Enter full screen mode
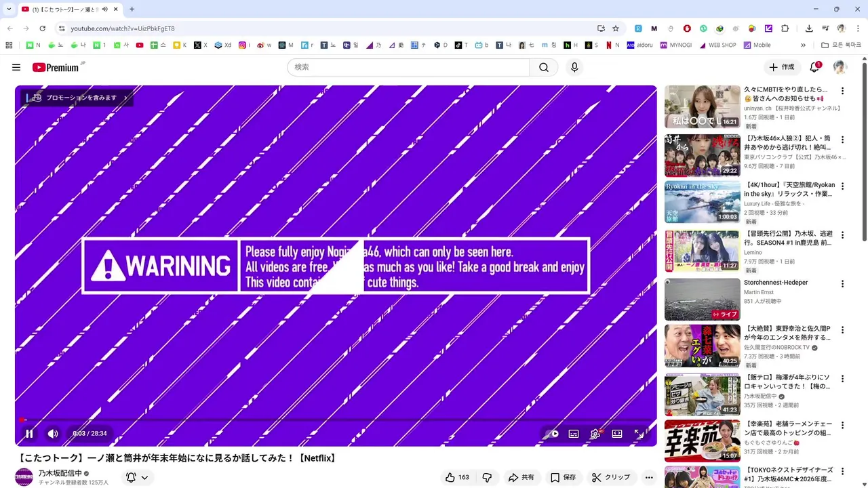 click(639, 434)
